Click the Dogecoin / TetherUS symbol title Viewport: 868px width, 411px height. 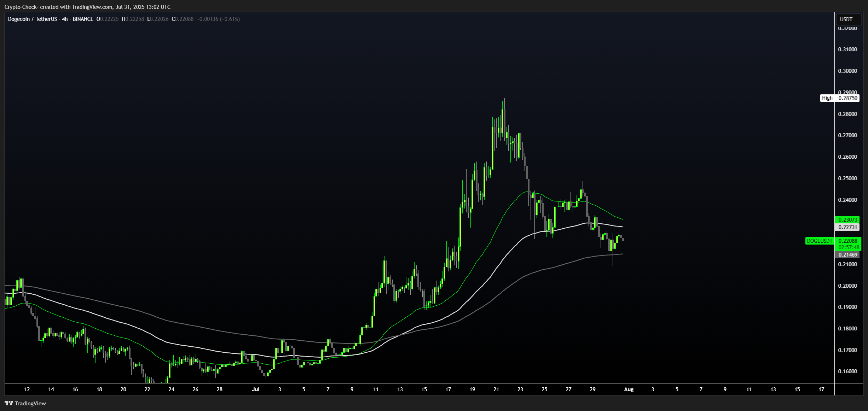click(x=33, y=19)
